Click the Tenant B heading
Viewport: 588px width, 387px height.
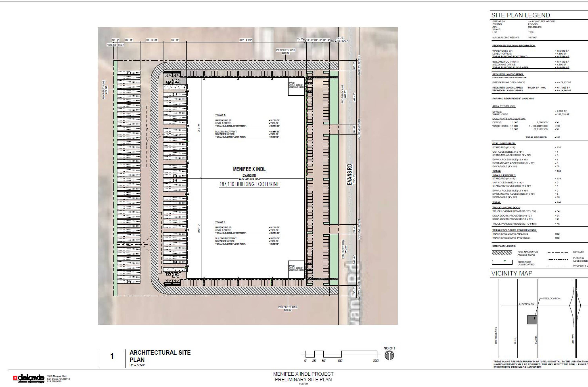(x=220, y=222)
